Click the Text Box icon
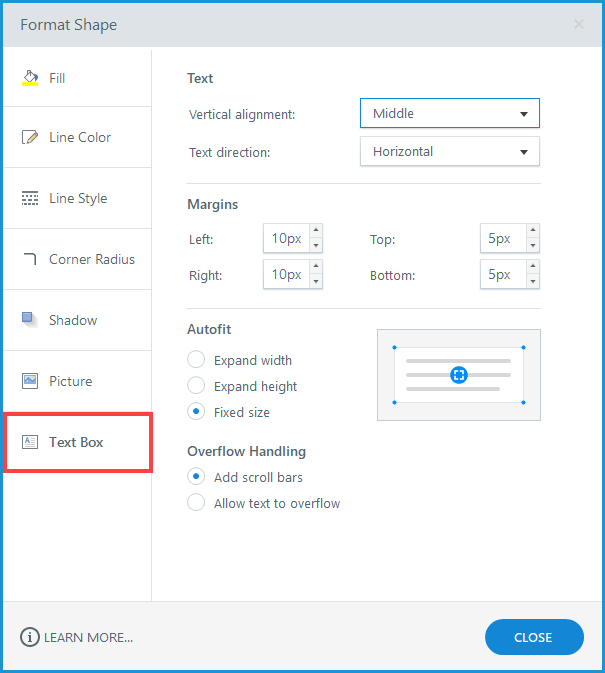The width and height of the screenshot is (605, 673). coord(30,442)
